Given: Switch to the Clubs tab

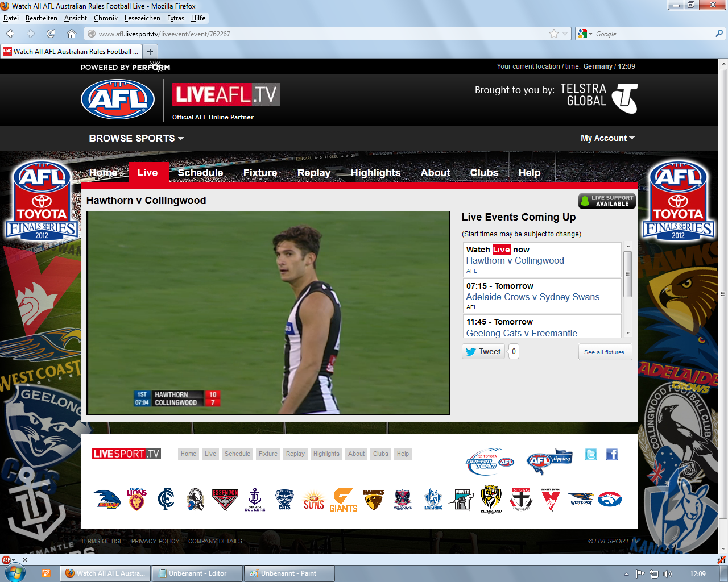Looking at the screenshot, I should pos(484,173).
